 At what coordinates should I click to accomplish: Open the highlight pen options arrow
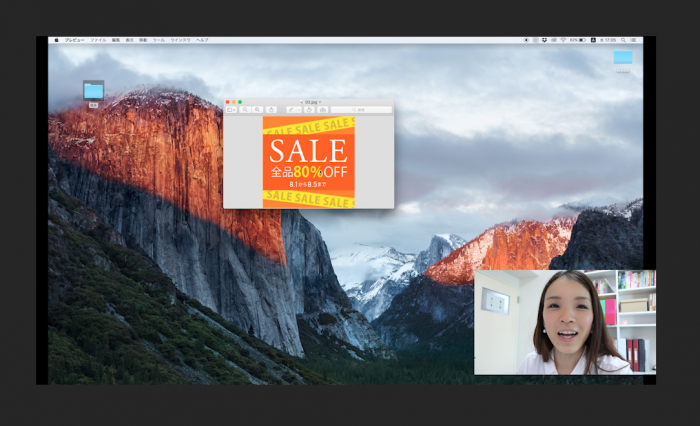[x=299, y=109]
